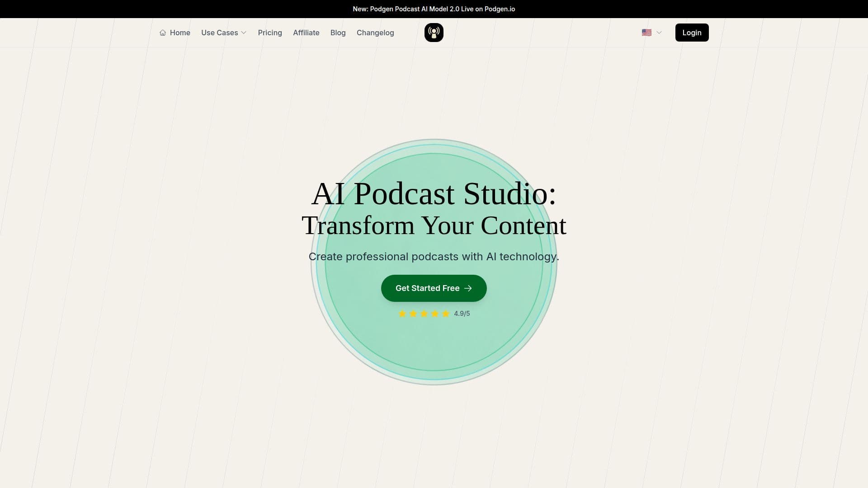Visit the Blog link
Screen dimensions: 868x488
338,33
